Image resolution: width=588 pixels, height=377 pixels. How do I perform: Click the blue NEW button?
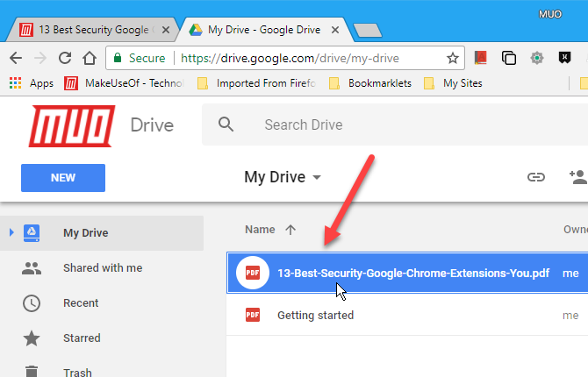[63, 178]
